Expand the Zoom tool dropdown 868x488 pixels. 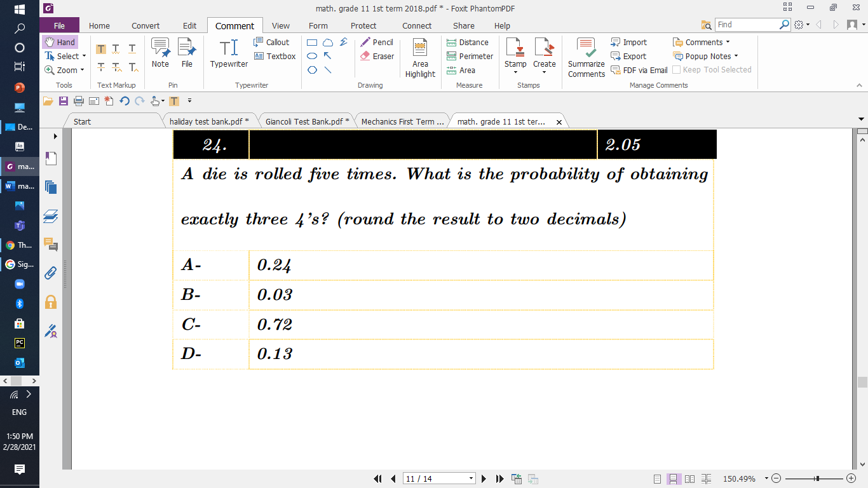coord(83,71)
